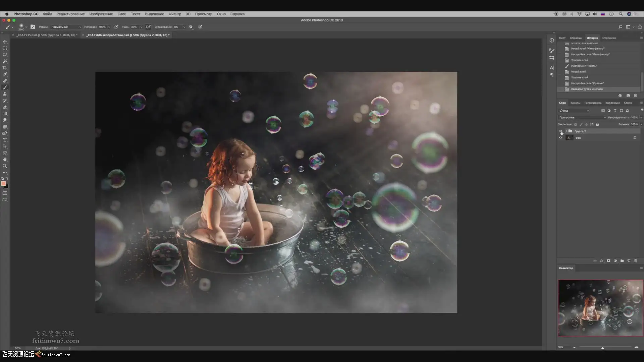Switch to the _R3A7535.psd document tab
Screen dimensions: 644x362
(47, 35)
